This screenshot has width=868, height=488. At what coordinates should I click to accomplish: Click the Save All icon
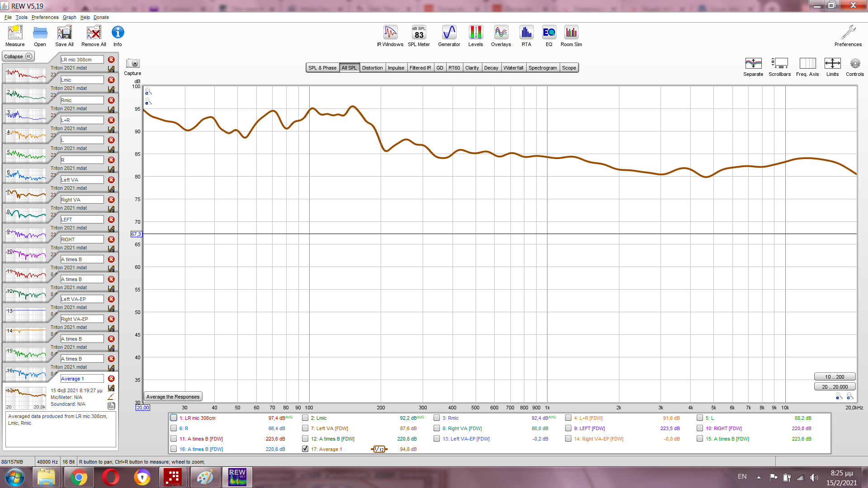click(x=64, y=36)
